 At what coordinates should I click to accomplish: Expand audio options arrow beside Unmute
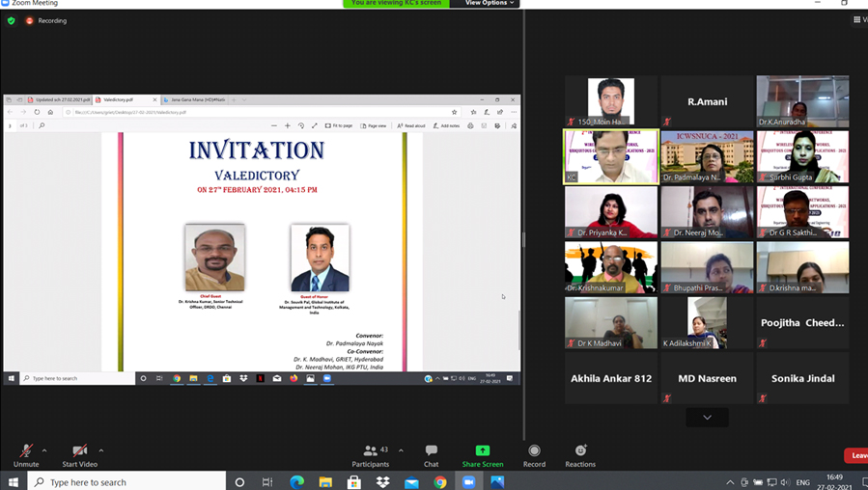[44, 450]
